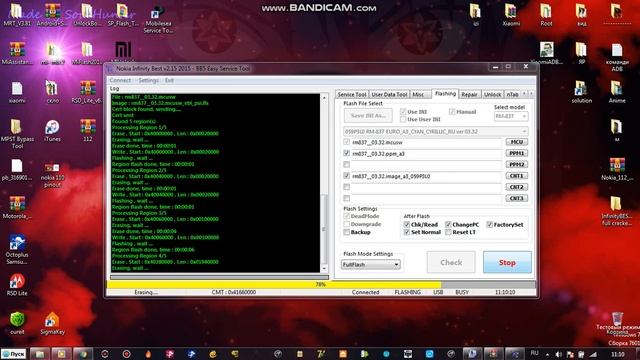Image resolution: width=640 pixels, height=360 pixels.
Task: Open the Android+S archive icon on desktop
Action: pos(52,15)
